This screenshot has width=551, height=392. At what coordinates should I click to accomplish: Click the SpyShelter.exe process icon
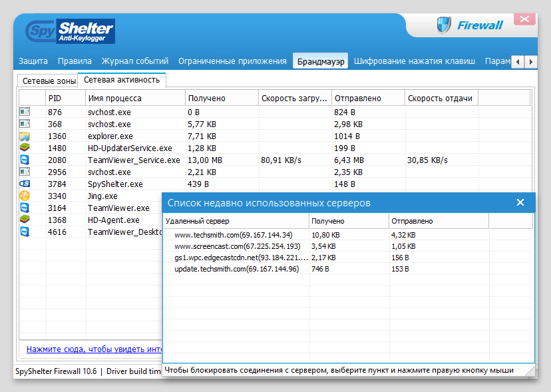click(x=25, y=184)
